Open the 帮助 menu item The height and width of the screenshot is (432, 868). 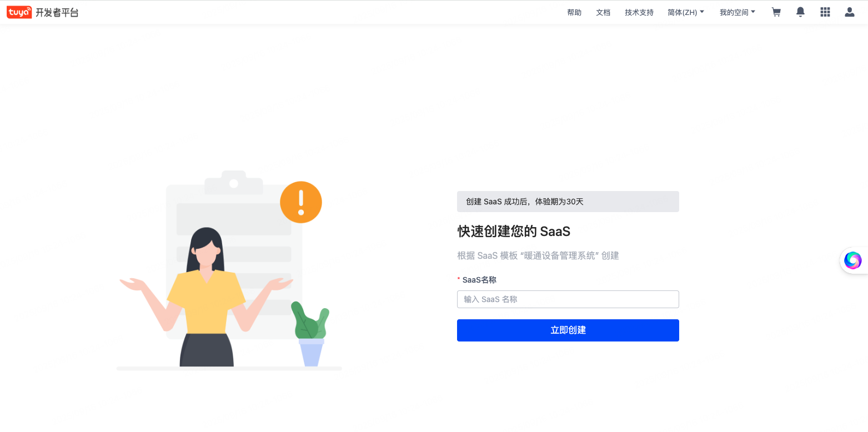tap(574, 12)
